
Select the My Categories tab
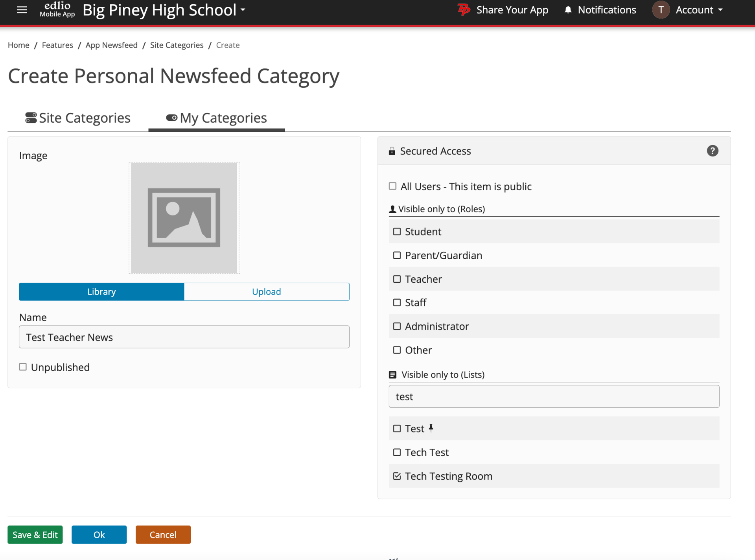(216, 118)
